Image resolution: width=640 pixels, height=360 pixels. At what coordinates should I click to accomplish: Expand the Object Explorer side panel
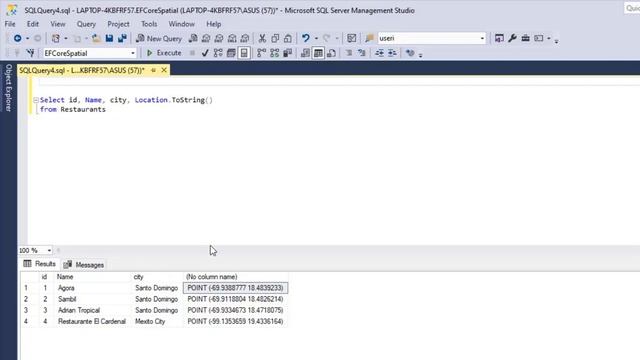coord(8,87)
